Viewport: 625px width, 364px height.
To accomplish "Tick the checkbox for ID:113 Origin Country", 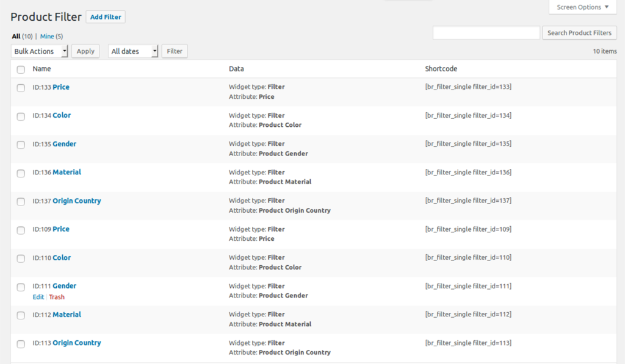I will coord(21,344).
